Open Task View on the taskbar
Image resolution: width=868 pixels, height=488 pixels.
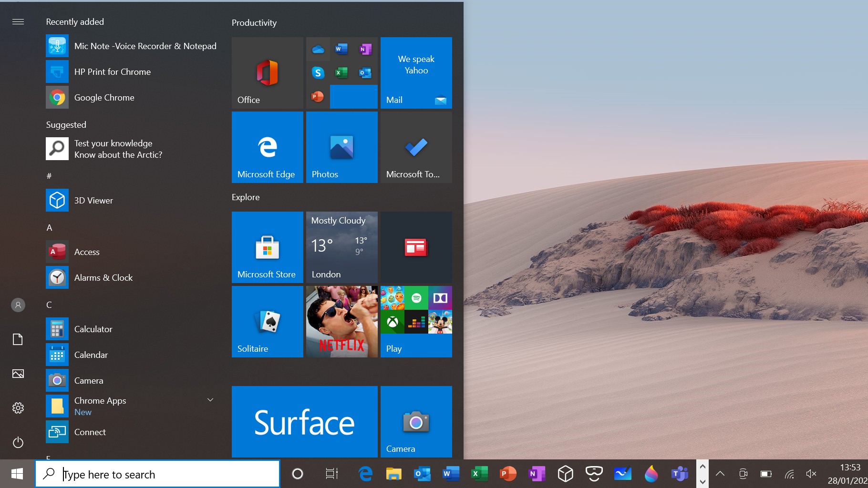tap(331, 474)
